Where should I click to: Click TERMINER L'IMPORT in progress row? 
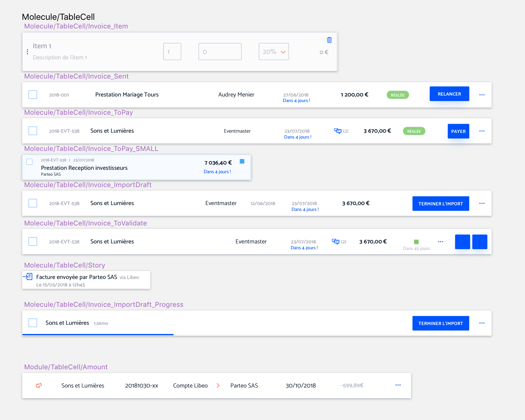coord(441,323)
